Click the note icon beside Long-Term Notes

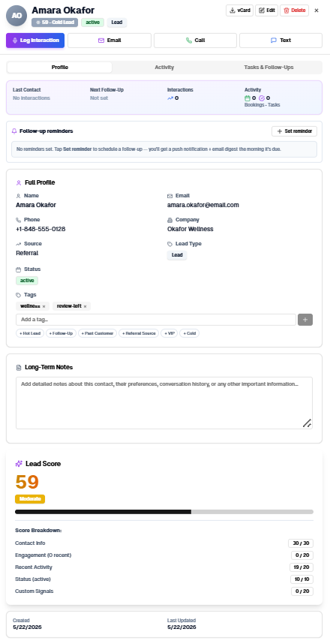19,367
